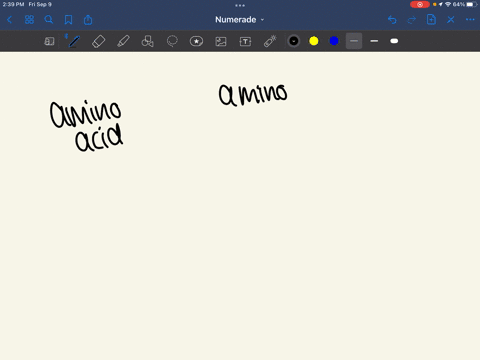Select the Highlighter tool
Viewport: 480px width, 360px height.
123,41
